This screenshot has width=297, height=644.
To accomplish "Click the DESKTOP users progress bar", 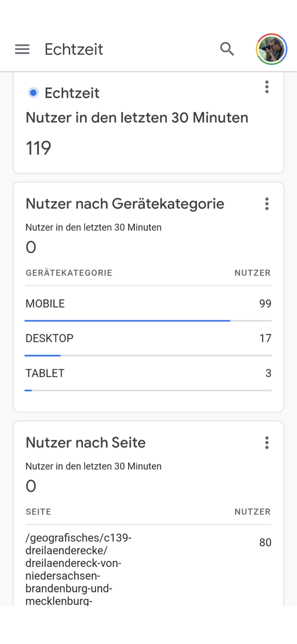I will tap(148, 356).
